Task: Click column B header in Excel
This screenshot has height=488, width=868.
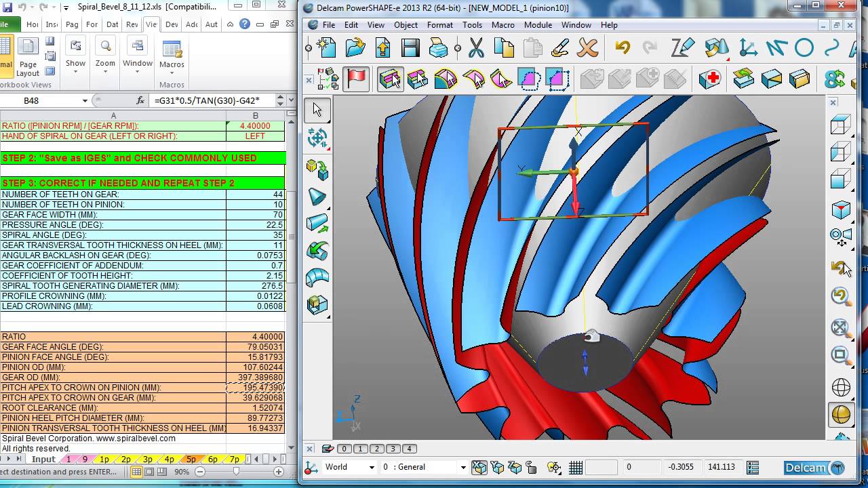Action: coord(256,116)
